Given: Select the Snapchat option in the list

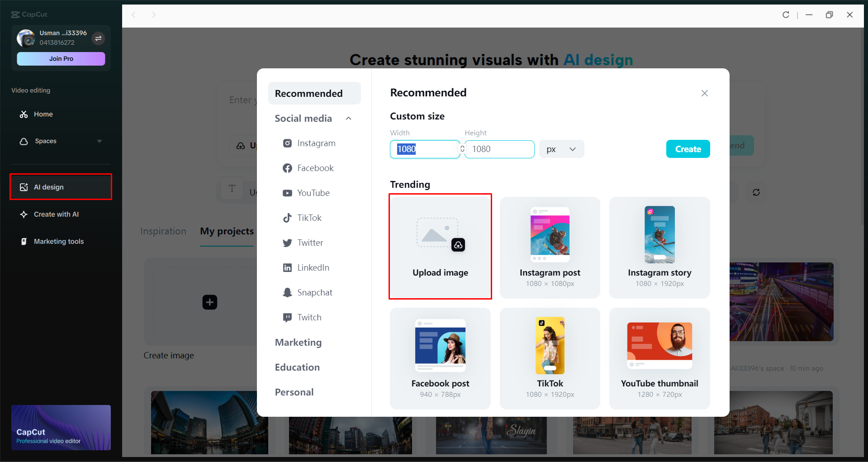Looking at the screenshot, I should click(x=288, y=292).
